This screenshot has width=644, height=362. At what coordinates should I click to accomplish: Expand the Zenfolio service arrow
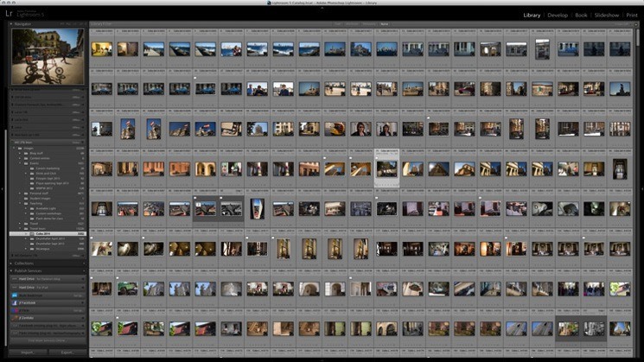(x=84, y=318)
